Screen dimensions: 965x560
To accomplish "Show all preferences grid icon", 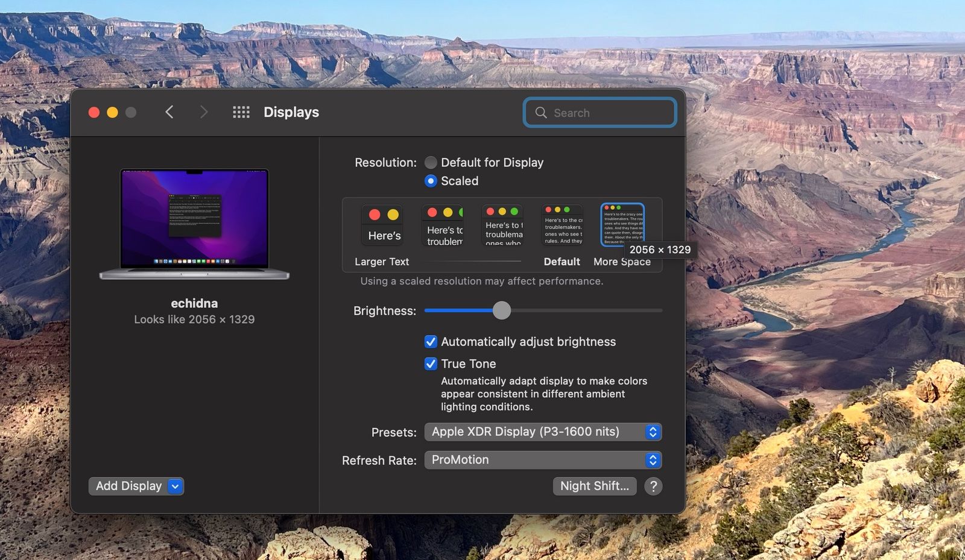I will click(241, 112).
